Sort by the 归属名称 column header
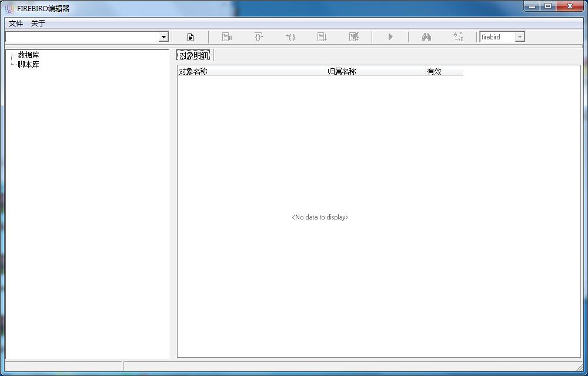 pyautogui.click(x=376, y=71)
